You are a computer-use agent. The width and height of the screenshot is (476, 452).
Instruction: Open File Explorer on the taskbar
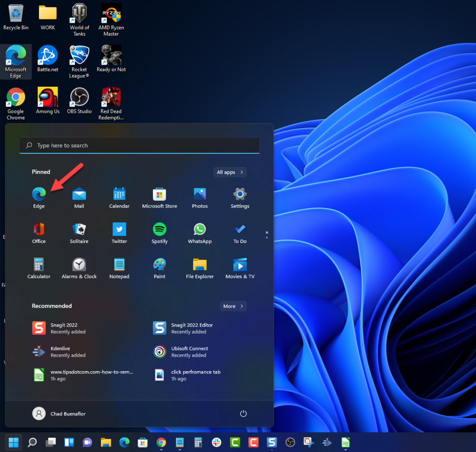[x=106, y=443]
